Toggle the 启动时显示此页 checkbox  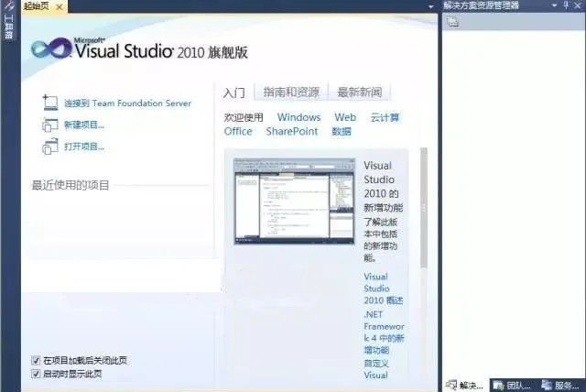tap(36, 374)
